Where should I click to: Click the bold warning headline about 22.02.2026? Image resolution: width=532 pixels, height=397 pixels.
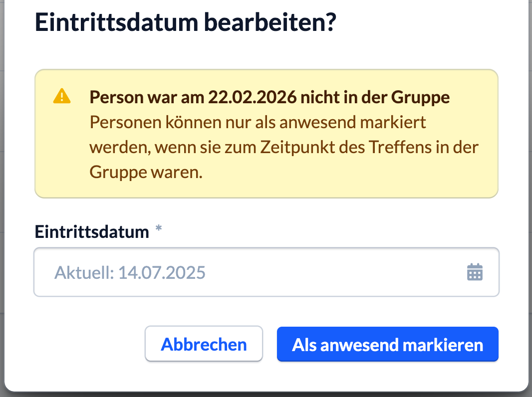click(x=269, y=97)
